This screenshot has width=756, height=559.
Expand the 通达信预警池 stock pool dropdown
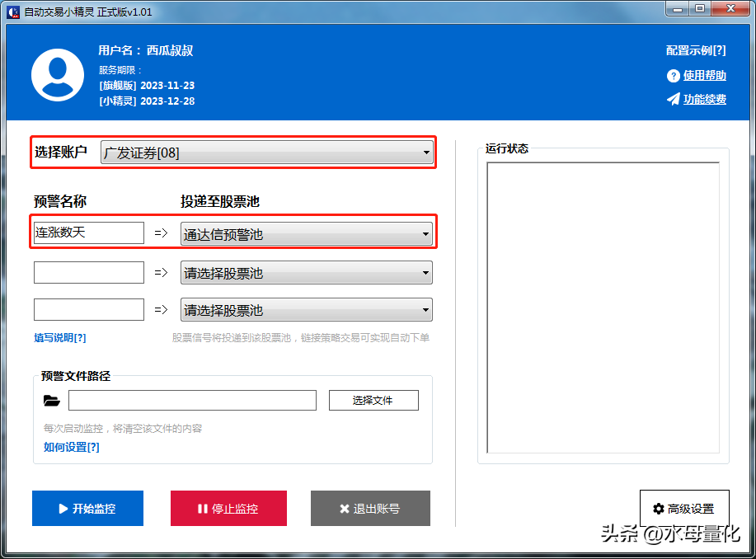[x=306, y=234]
